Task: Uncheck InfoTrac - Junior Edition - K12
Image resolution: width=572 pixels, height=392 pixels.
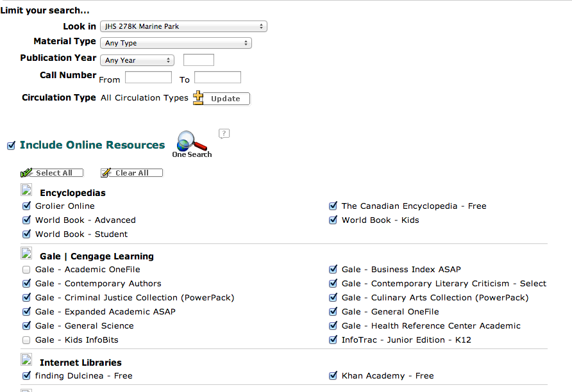Action: tap(333, 340)
